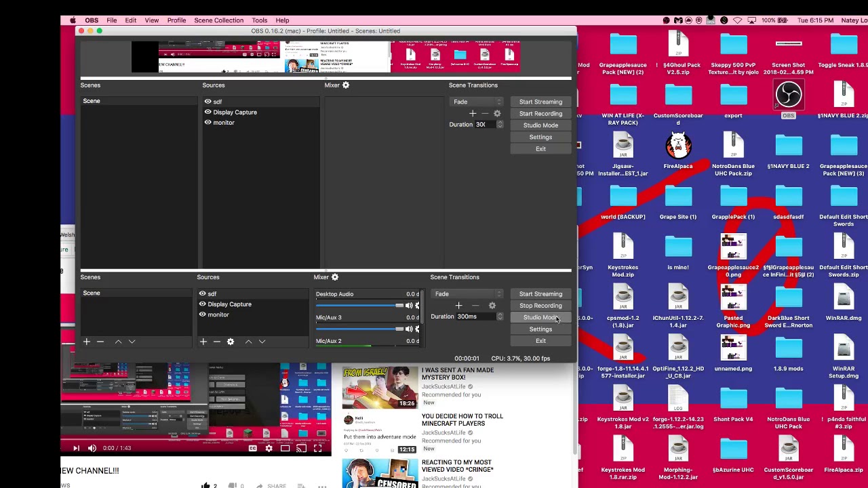Open Settings button below highlighted Studio Mode

[x=540, y=329]
